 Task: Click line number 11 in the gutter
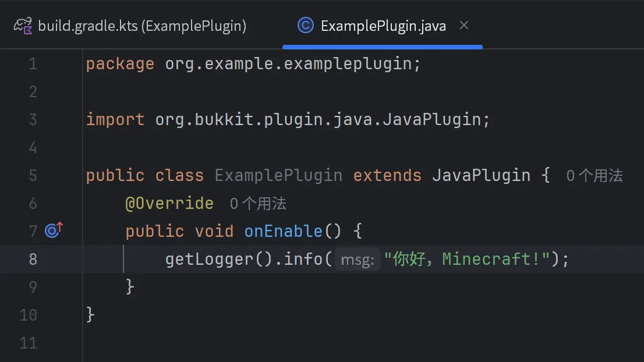[29, 343]
